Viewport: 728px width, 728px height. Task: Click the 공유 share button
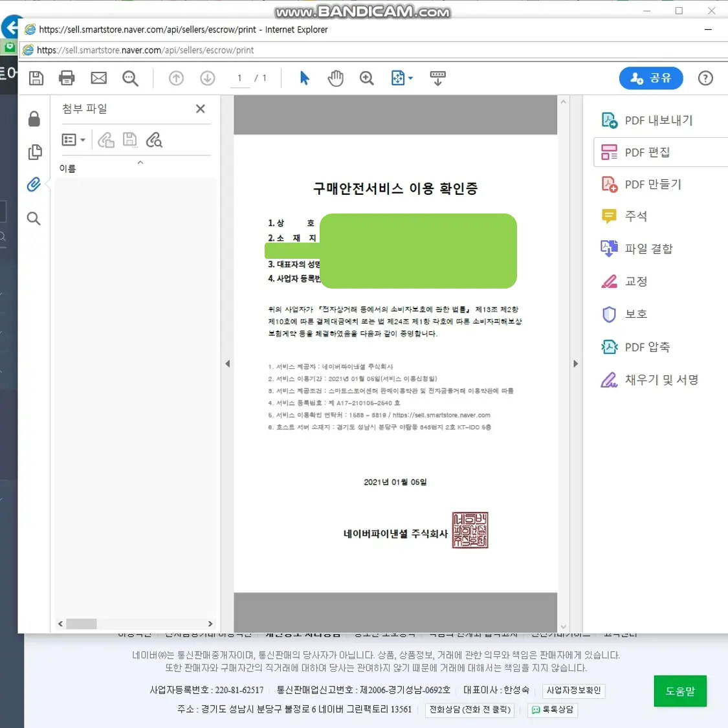pos(650,78)
